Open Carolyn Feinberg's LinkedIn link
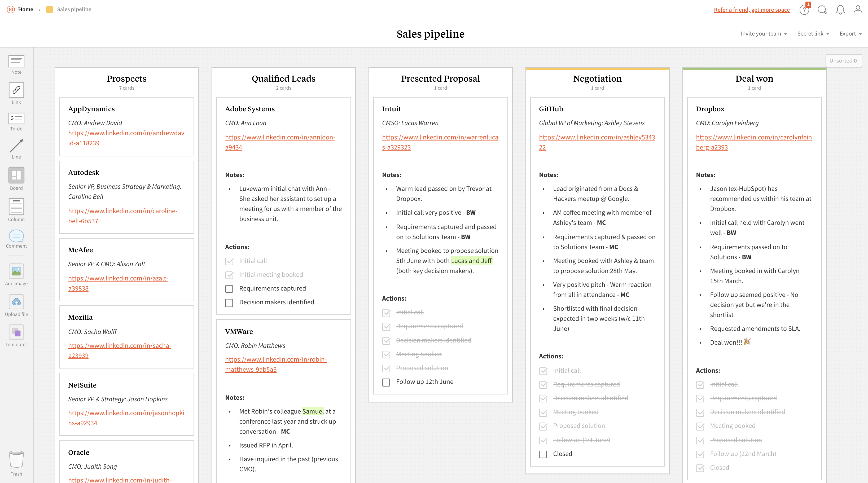This screenshot has width=868, height=483. pyautogui.click(x=754, y=142)
